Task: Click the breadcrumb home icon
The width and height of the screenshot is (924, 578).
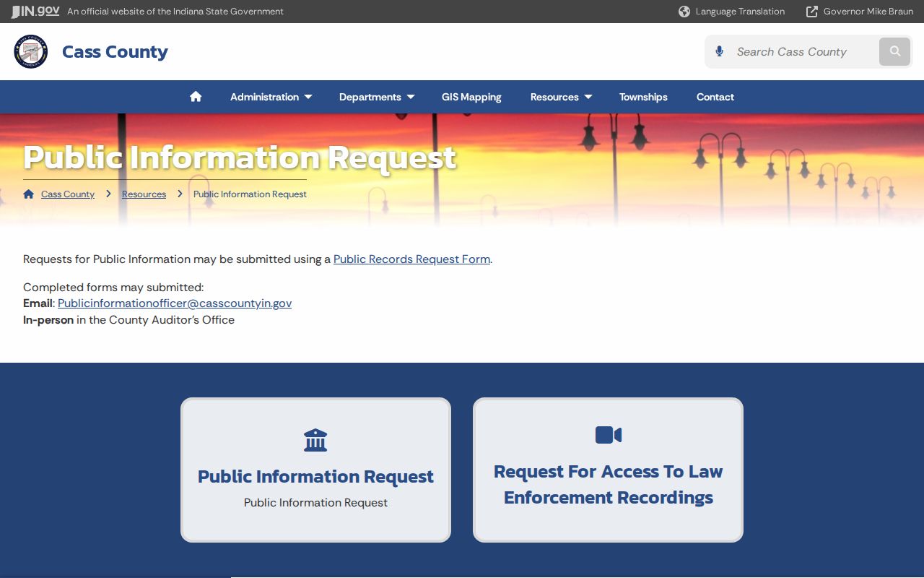Action: pyautogui.click(x=29, y=194)
